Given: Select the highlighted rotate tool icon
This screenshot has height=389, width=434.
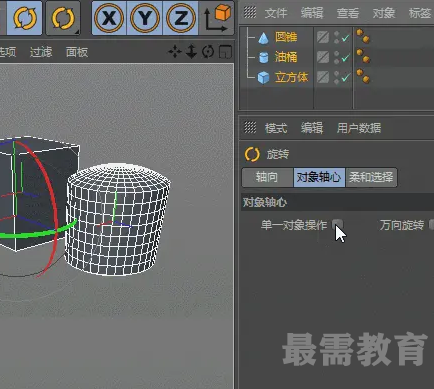Looking at the screenshot, I should click(x=25, y=18).
